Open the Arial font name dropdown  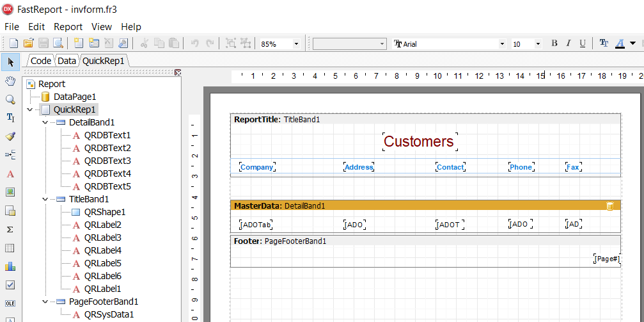click(x=502, y=44)
